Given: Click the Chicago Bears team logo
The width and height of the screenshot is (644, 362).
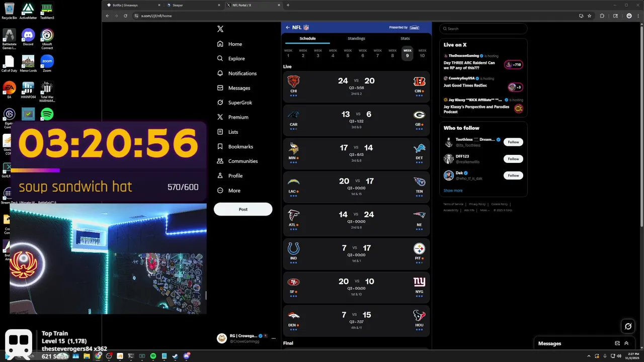Looking at the screenshot, I should click(293, 81).
